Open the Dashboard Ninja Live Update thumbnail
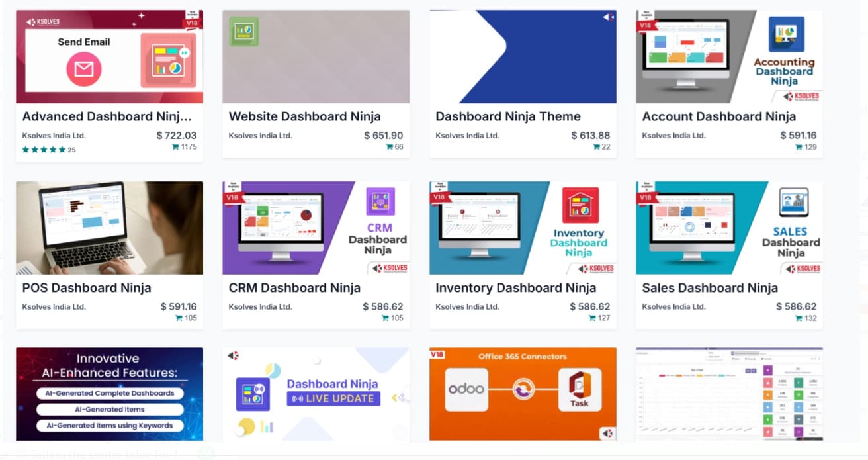 point(316,394)
